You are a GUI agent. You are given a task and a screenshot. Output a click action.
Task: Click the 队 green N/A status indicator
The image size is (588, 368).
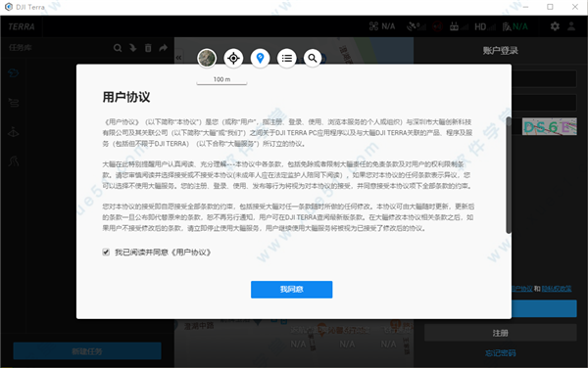[x=514, y=26]
